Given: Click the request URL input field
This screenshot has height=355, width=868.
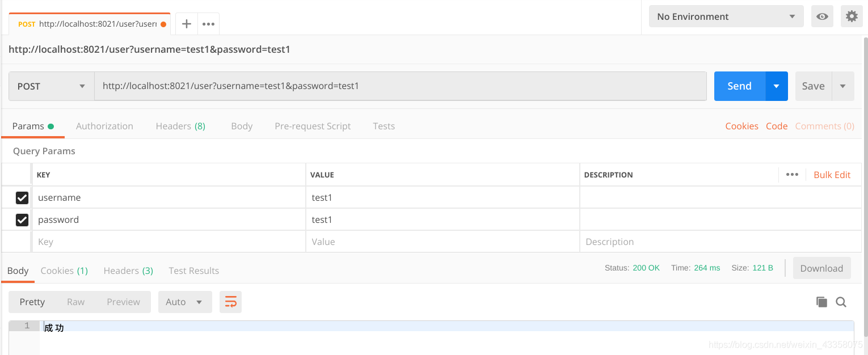Looking at the screenshot, I should tap(400, 86).
